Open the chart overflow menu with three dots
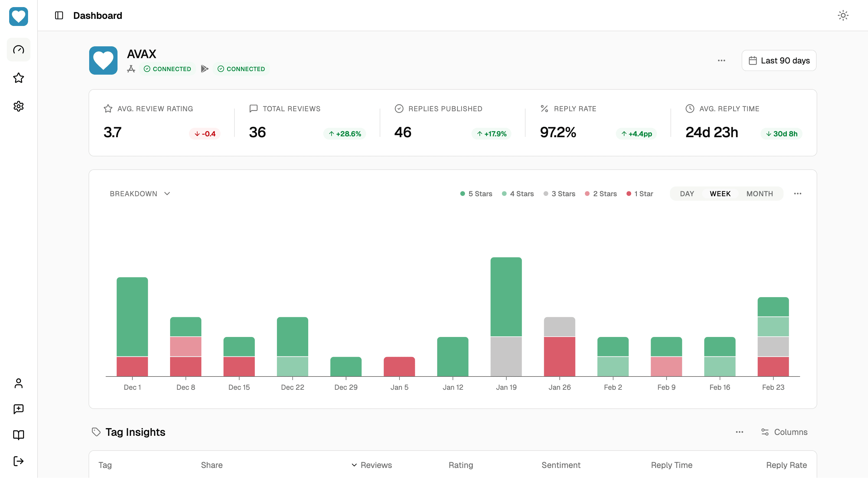 pyautogui.click(x=798, y=194)
